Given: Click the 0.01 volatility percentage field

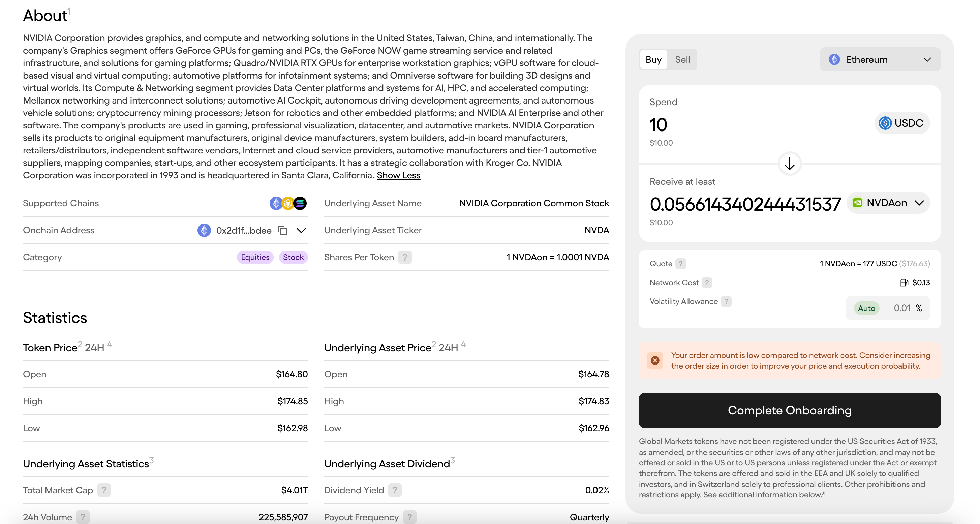Looking at the screenshot, I should coord(901,308).
